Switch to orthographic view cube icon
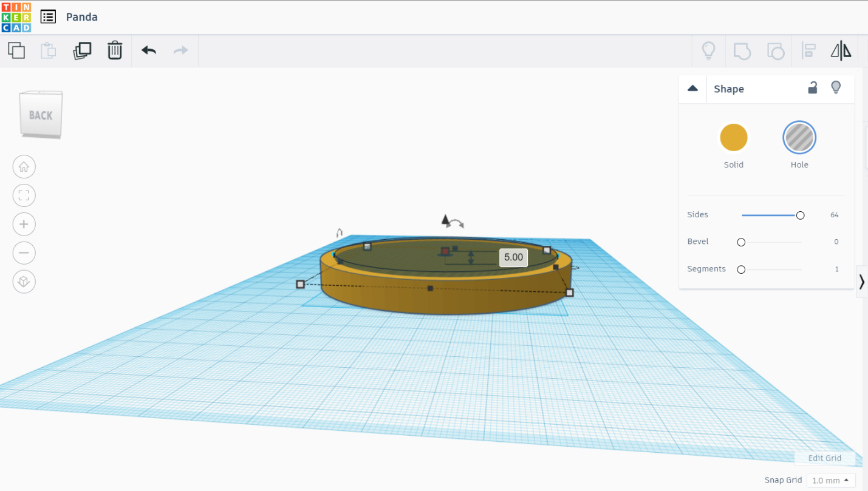The height and width of the screenshot is (491, 868). (x=24, y=282)
